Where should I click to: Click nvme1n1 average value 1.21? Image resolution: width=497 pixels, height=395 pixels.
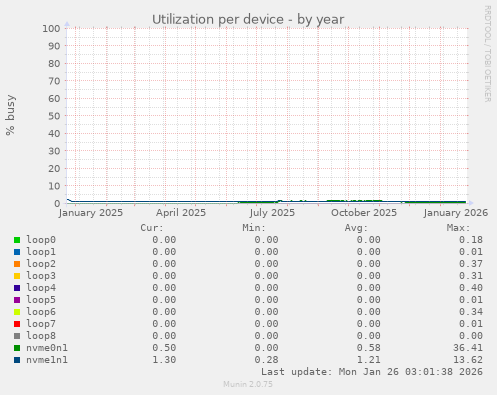pos(369,360)
